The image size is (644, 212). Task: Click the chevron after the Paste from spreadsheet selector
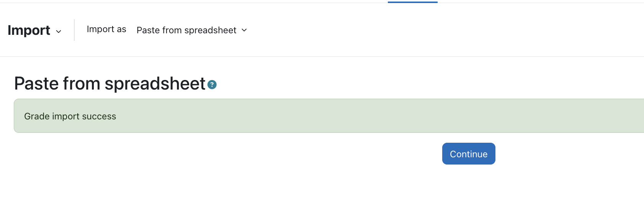pyautogui.click(x=244, y=30)
